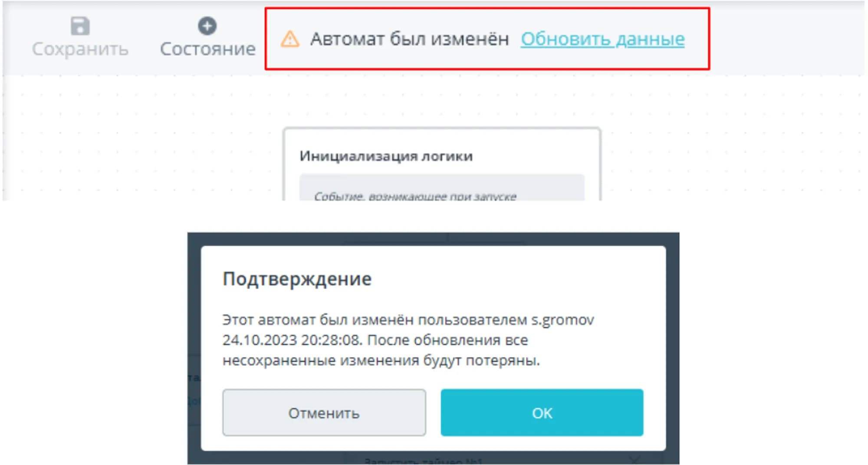Click the plus icon to add state
Screen dimensions: 868x465
pos(207,26)
